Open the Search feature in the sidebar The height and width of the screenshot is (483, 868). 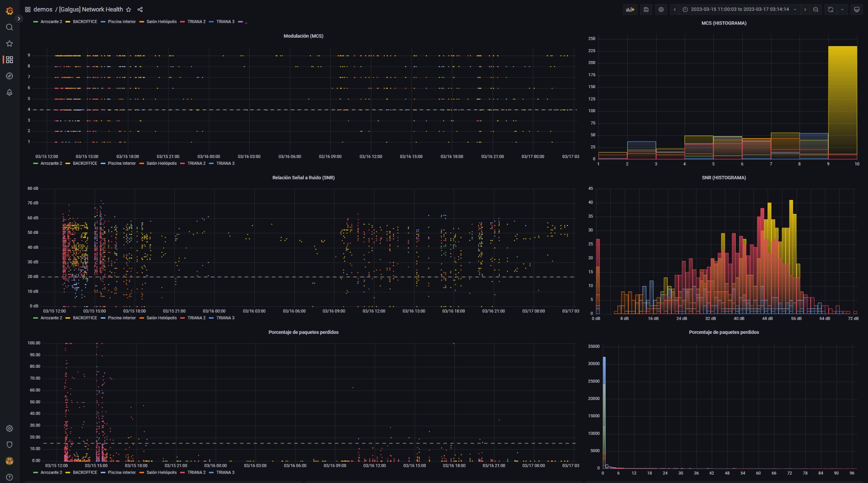[x=9, y=27]
